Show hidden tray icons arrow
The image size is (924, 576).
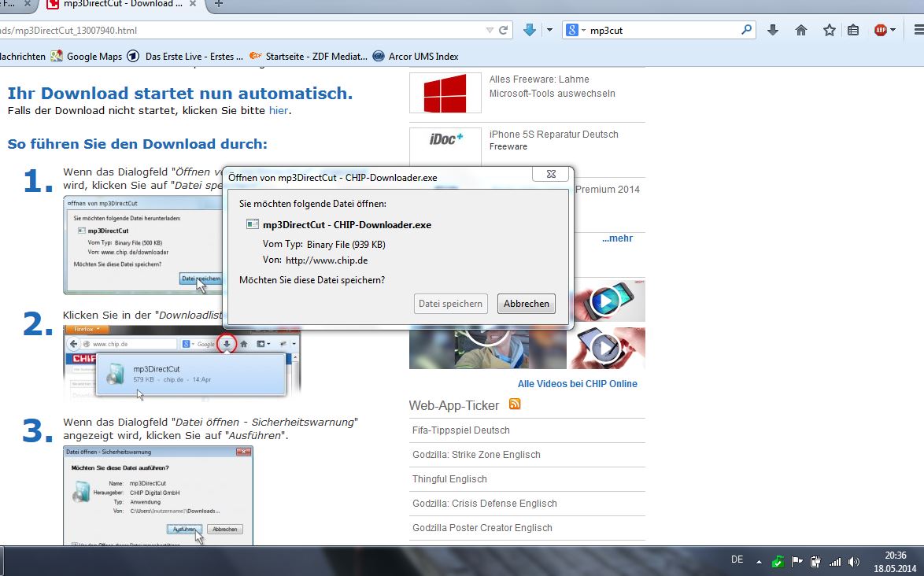click(759, 562)
